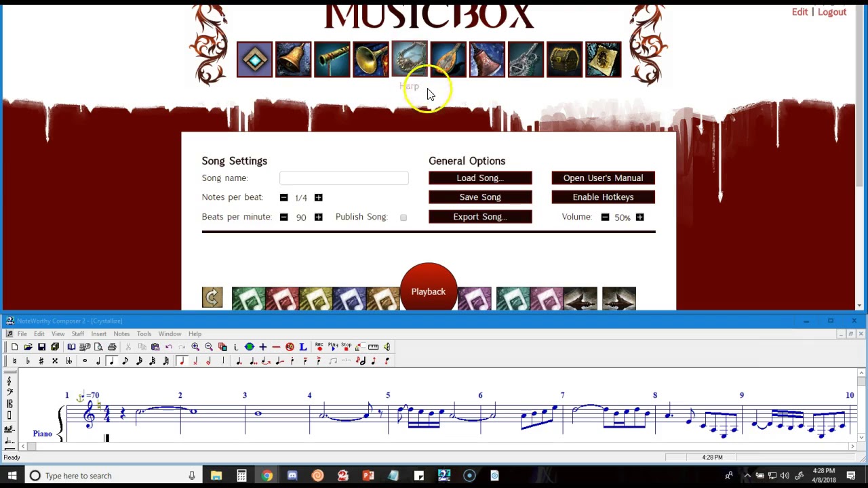Open the Edit menu in NoteWorthy
This screenshot has width=868, height=488.
pyautogui.click(x=39, y=333)
